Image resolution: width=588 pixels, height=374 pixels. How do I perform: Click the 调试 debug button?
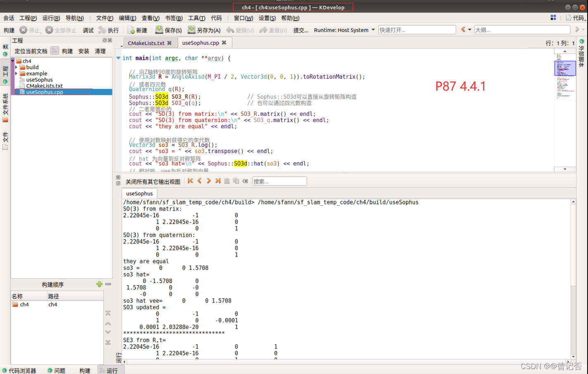(88, 30)
